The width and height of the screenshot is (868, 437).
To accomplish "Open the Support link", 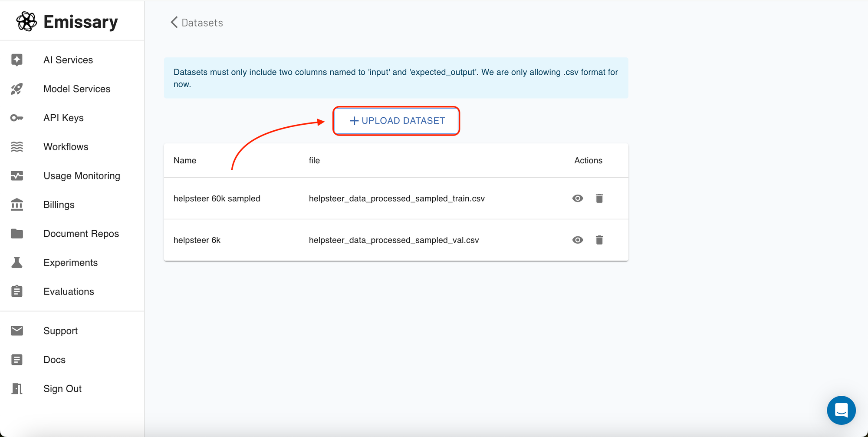I will pyautogui.click(x=72, y=331).
